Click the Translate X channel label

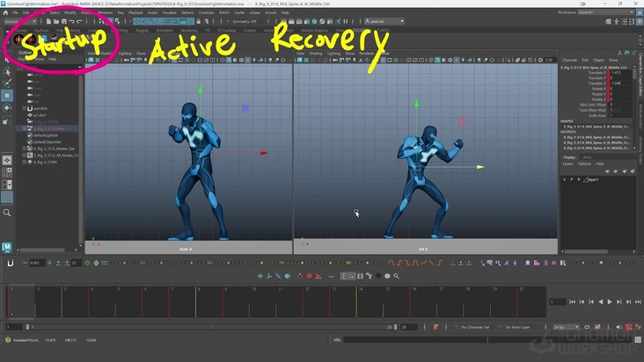pyautogui.click(x=596, y=73)
